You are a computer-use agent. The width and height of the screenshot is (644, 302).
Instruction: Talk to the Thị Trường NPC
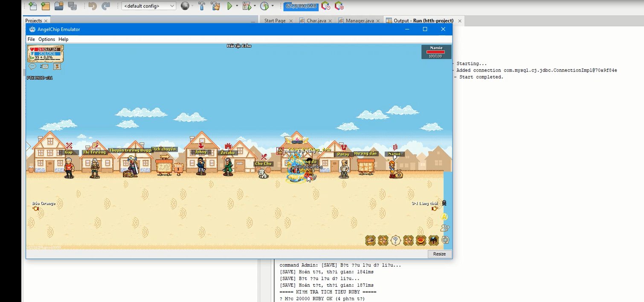click(95, 168)
